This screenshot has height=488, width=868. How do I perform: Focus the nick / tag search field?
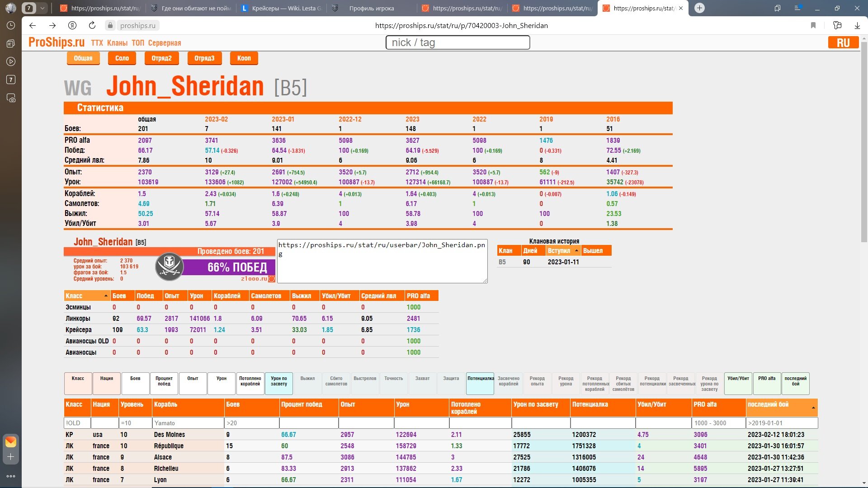458,42
